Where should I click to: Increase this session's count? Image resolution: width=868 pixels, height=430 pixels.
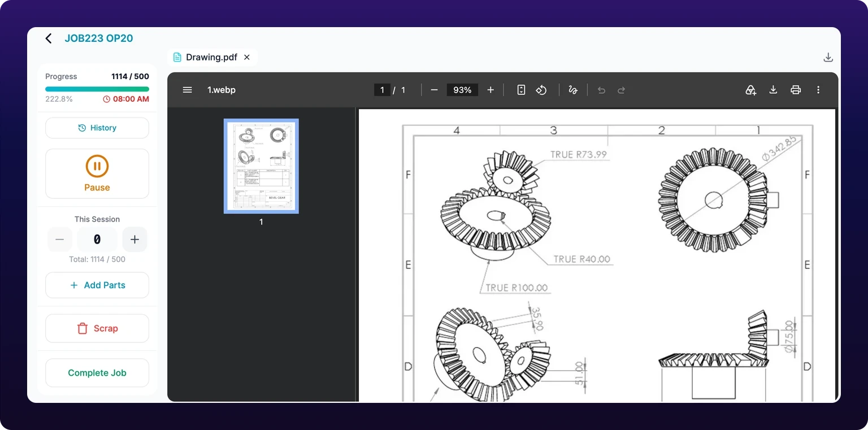point(134,240)
